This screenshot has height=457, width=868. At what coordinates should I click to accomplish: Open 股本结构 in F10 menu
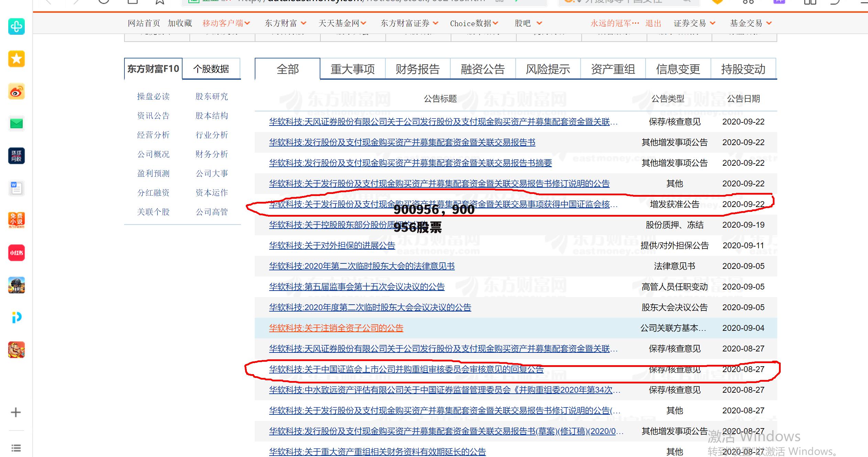212,116
